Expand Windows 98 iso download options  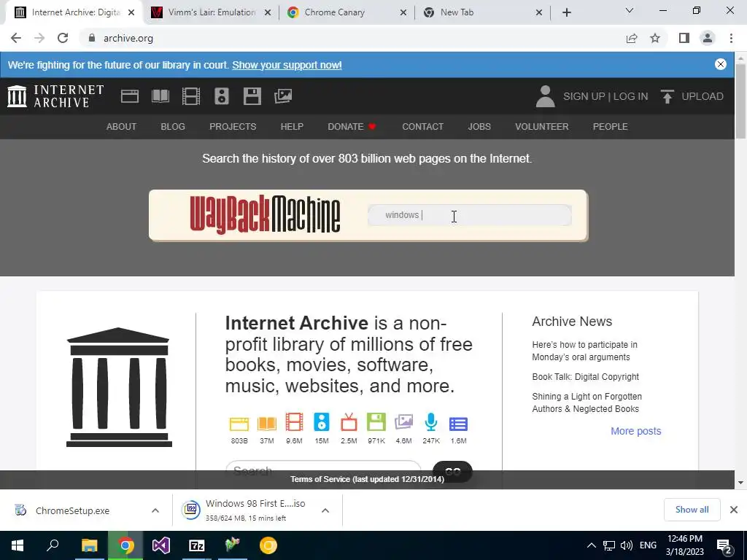[325, 510]
